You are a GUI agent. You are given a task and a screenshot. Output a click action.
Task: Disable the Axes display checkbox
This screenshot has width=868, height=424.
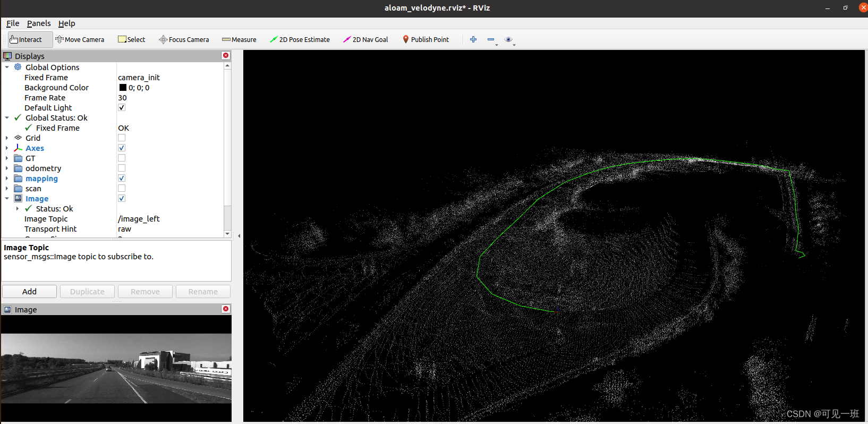pos(122,148)
